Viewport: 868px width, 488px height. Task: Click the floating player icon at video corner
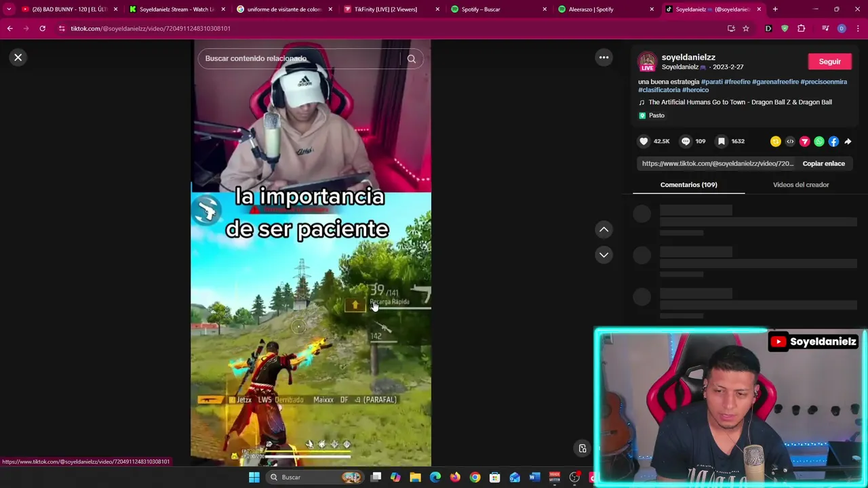tap(582, 449)
